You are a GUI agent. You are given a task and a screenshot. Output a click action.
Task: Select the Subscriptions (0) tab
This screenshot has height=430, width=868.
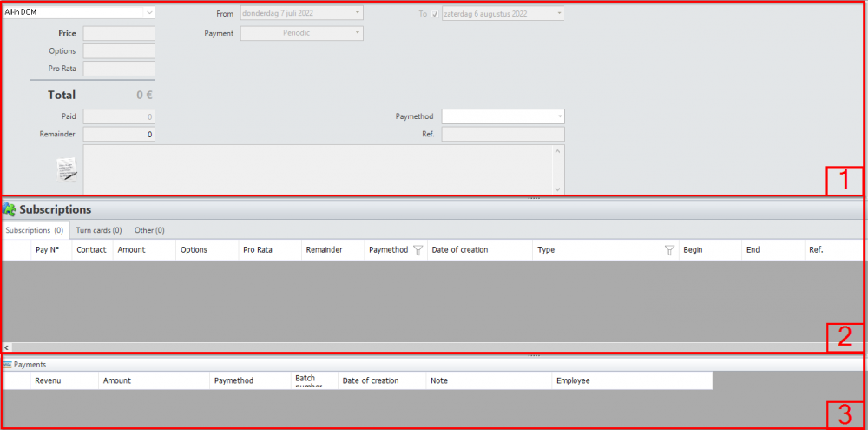[35, 230]
